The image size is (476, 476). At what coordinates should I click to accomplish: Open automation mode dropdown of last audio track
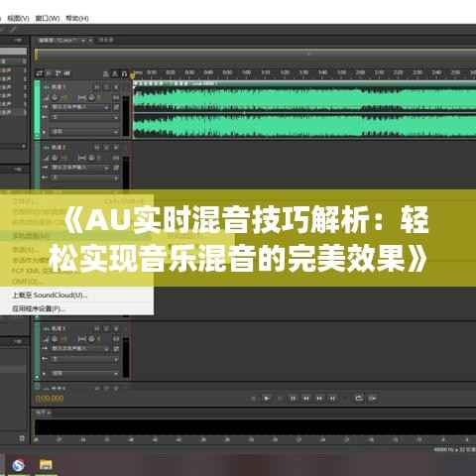pyautogui.click(x=84, y=373)
